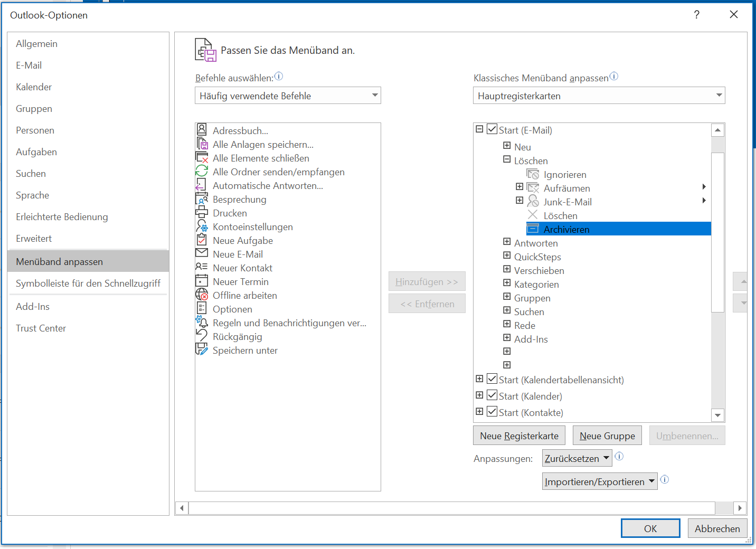Select Kategorien group in the tree
756x549 pixels.
536,285
